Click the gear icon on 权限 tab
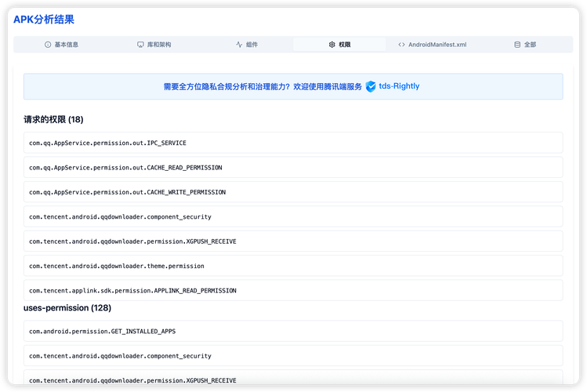This screenshot has height=392, width=587. pos(332,45)
